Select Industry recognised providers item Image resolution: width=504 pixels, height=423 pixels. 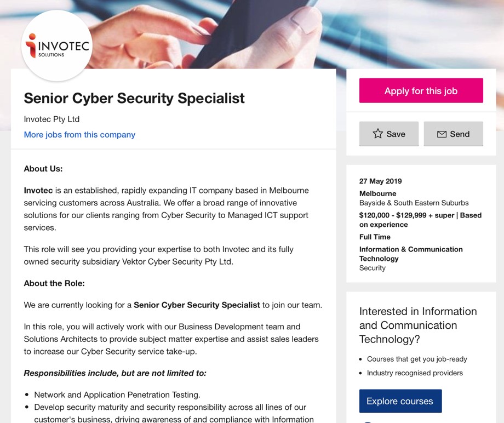coord(415,373)
